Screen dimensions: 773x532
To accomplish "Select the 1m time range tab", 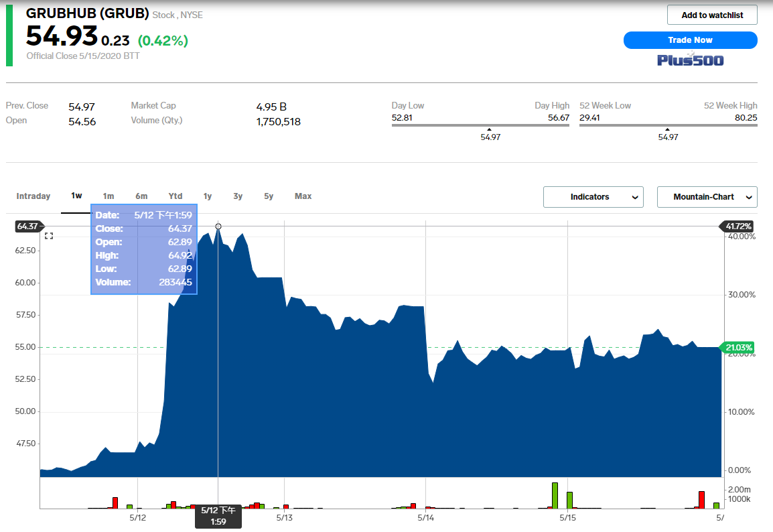I will point(109,196).
